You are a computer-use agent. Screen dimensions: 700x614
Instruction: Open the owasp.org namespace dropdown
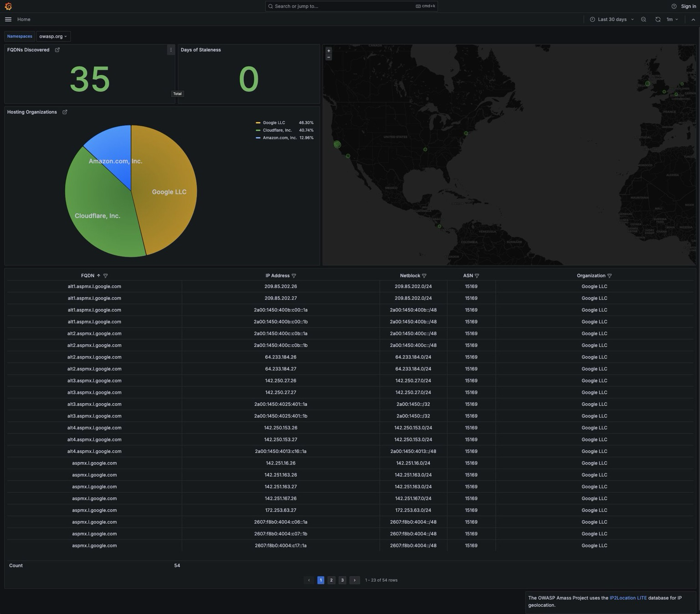pos(53,36)
